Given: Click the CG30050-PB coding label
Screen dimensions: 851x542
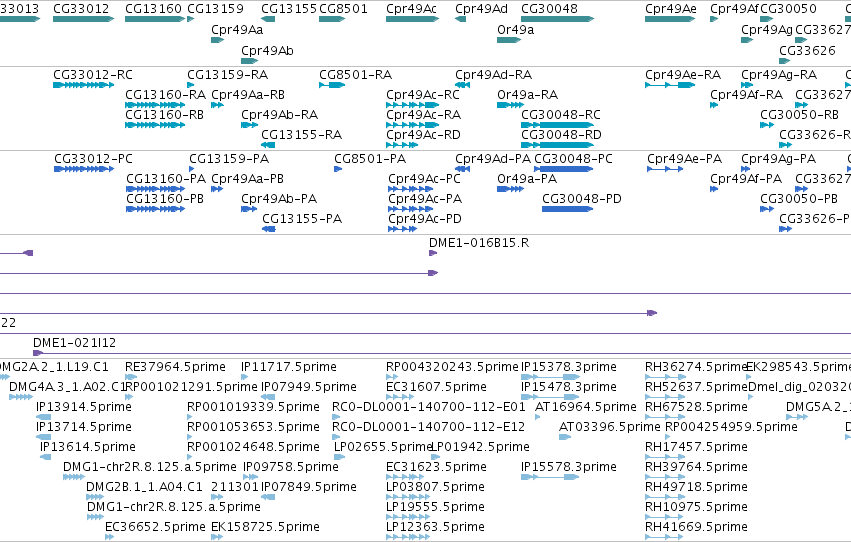Looking at the screenshot, I should tap(799, 199).
